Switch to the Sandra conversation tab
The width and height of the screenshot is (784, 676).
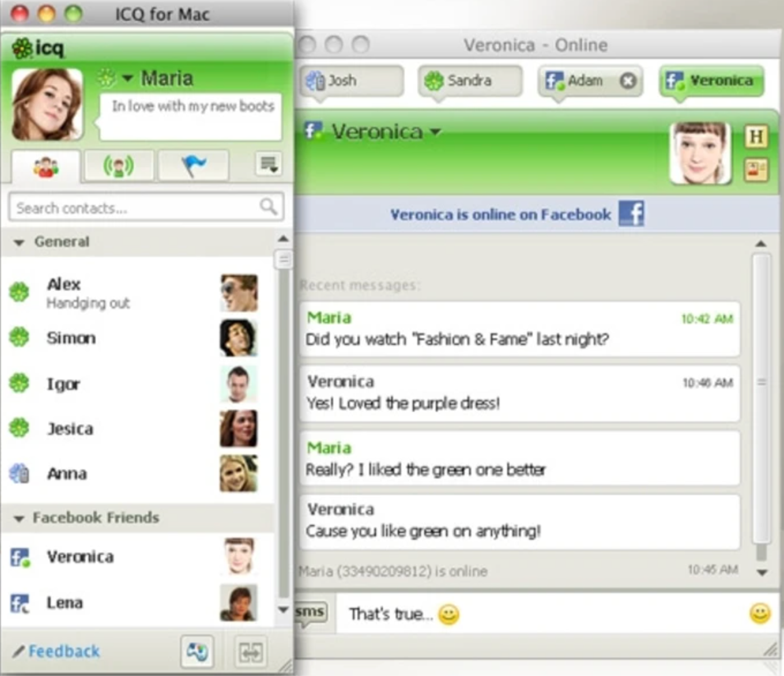tap(468, 81)
